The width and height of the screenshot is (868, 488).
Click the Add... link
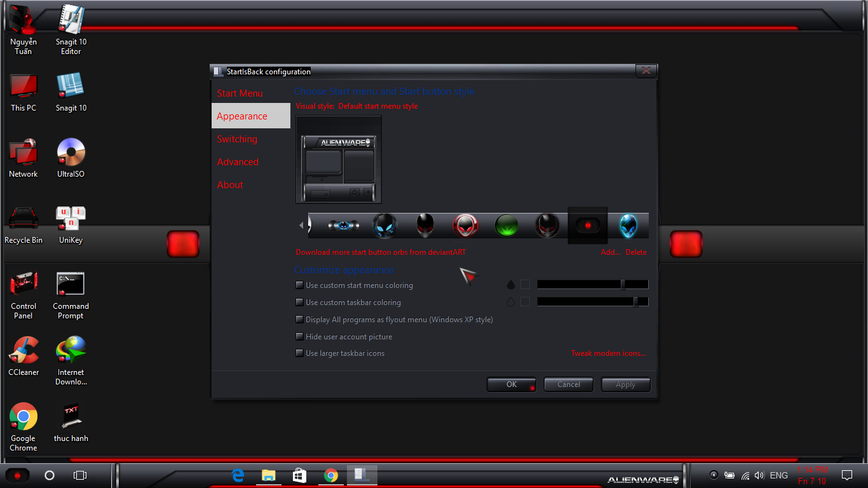[x=610, y=252]
